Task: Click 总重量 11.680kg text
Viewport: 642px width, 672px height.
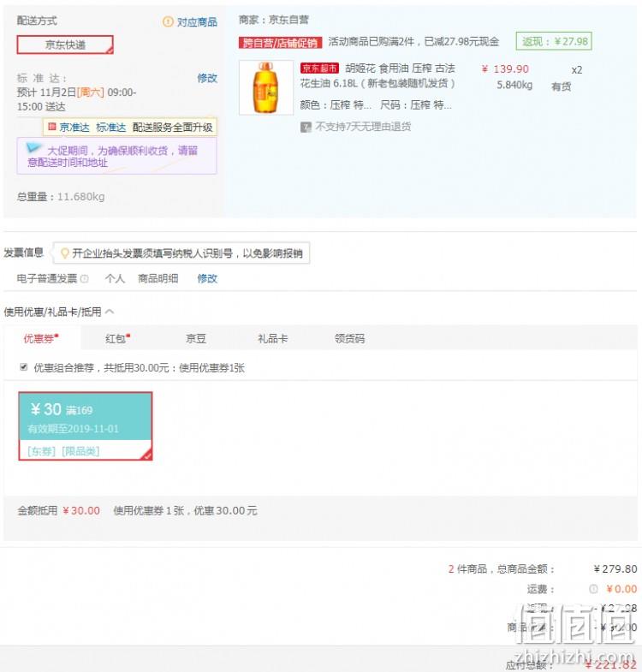Action: click(x=61, y=197)
